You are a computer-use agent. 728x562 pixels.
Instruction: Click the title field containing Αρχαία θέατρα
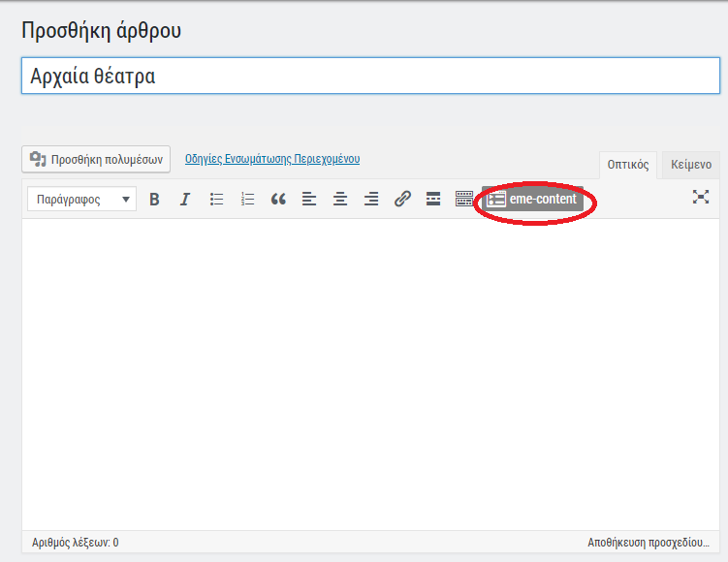[x=370, y=76]
